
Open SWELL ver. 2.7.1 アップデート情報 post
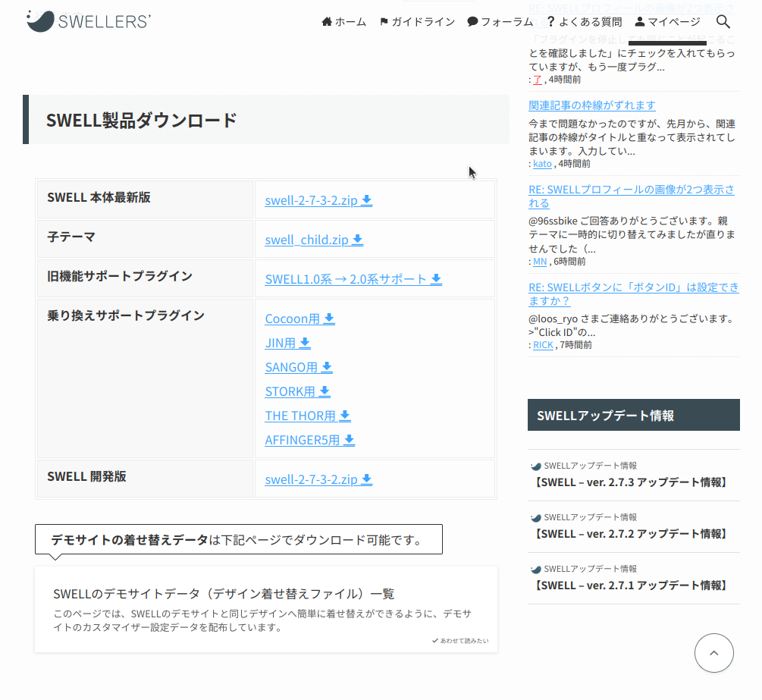[634, 578]
